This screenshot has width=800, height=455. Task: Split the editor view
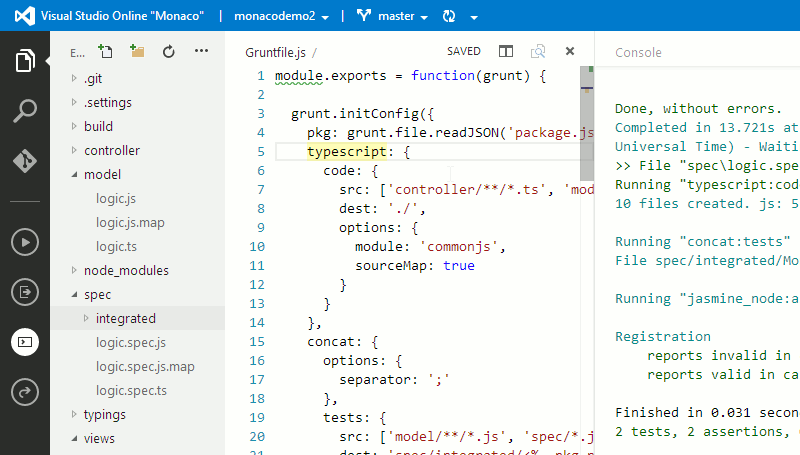point(506,51)
